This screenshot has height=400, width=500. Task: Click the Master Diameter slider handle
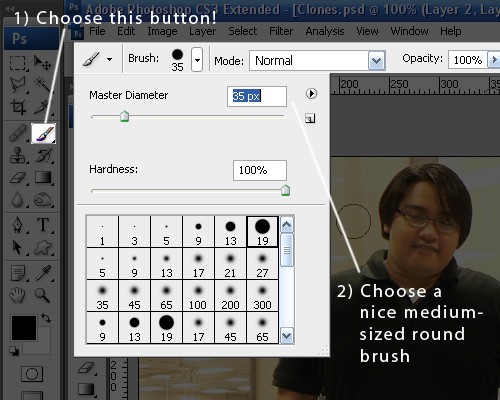[124, 116]
